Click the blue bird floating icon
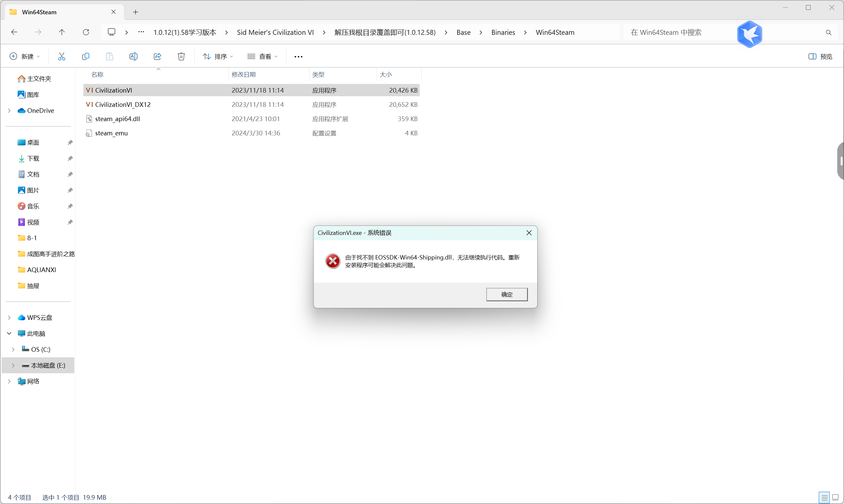 pyautogui.click(x=749, y=34)
